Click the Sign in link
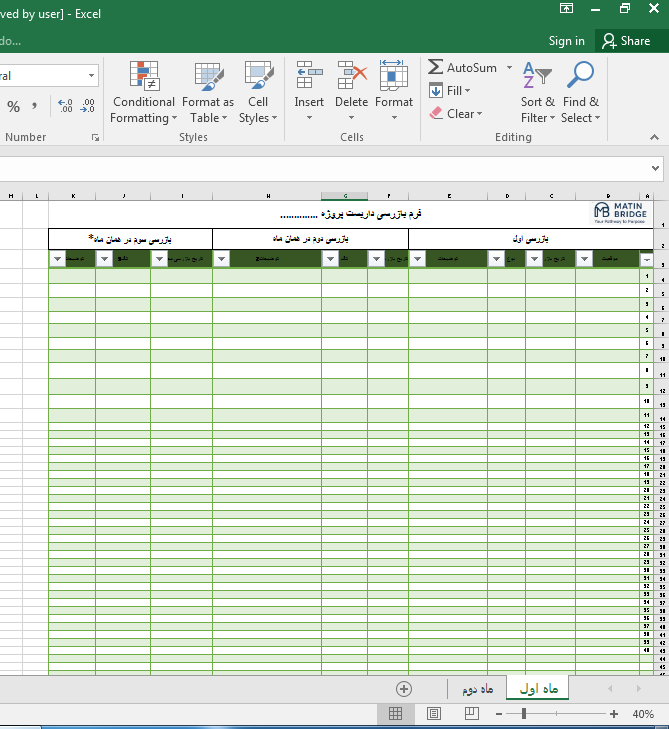 (566, 41)
